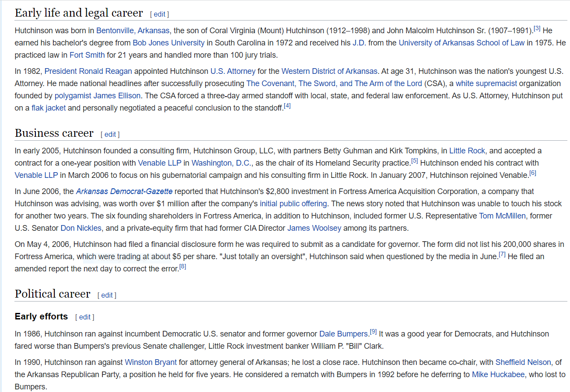Image resolution: width=570 pixels, height=392 pixels.
Task: Visit the Don Nickles link
Action: click(81, 228)
